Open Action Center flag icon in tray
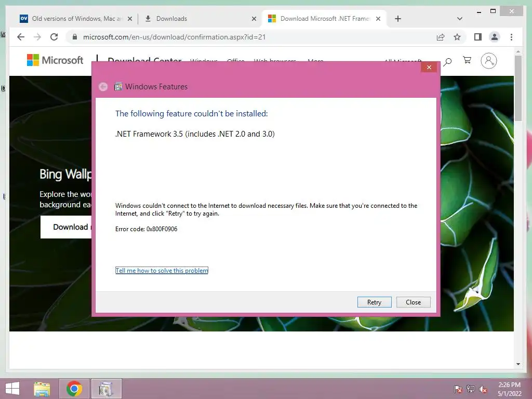This screenshot has height=399, width=532. 458,389
